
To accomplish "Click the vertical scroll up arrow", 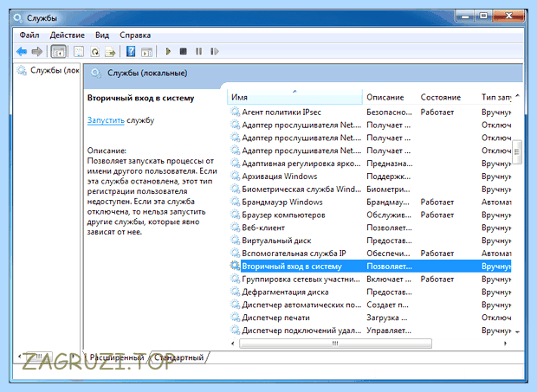I will click(x=517, y=96).
